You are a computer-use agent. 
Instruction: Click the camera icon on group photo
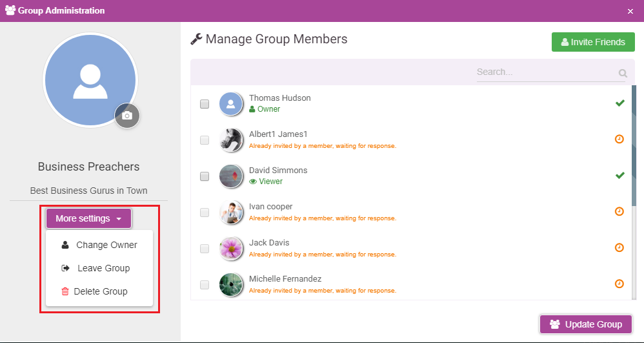pos(127,116)
